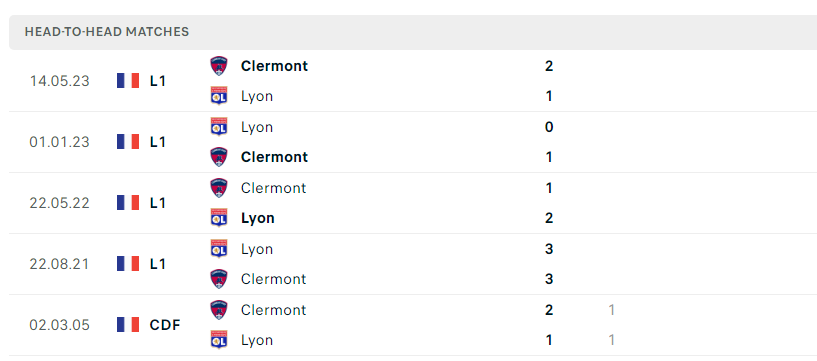Open Lyon team from 22.05.22 match
This screenshot has width=817, height=361.
point(257,218)
